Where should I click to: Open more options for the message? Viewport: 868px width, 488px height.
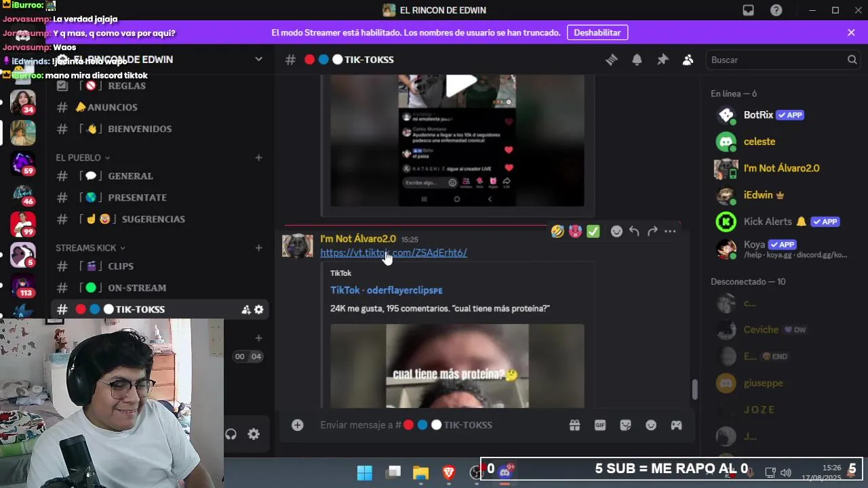670,231
